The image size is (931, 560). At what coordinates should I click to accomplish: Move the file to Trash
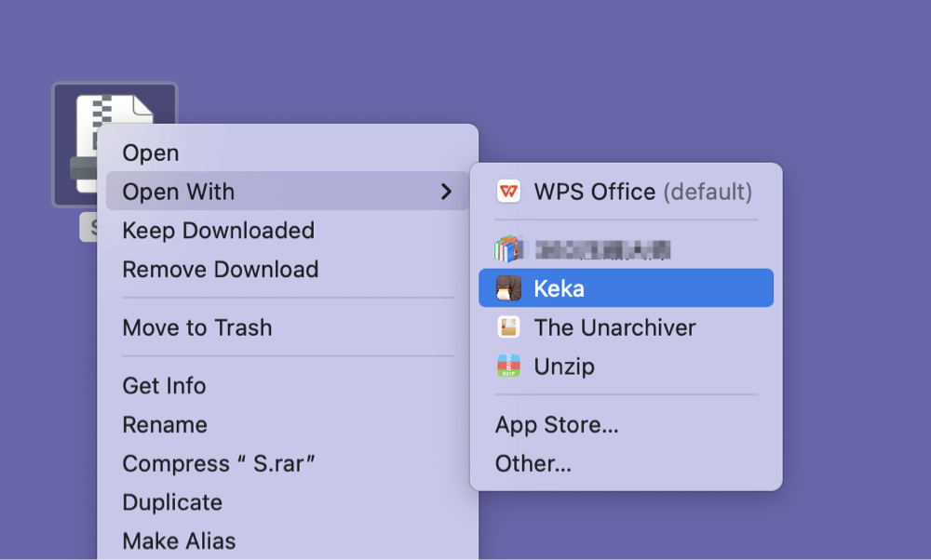point(197,327)
